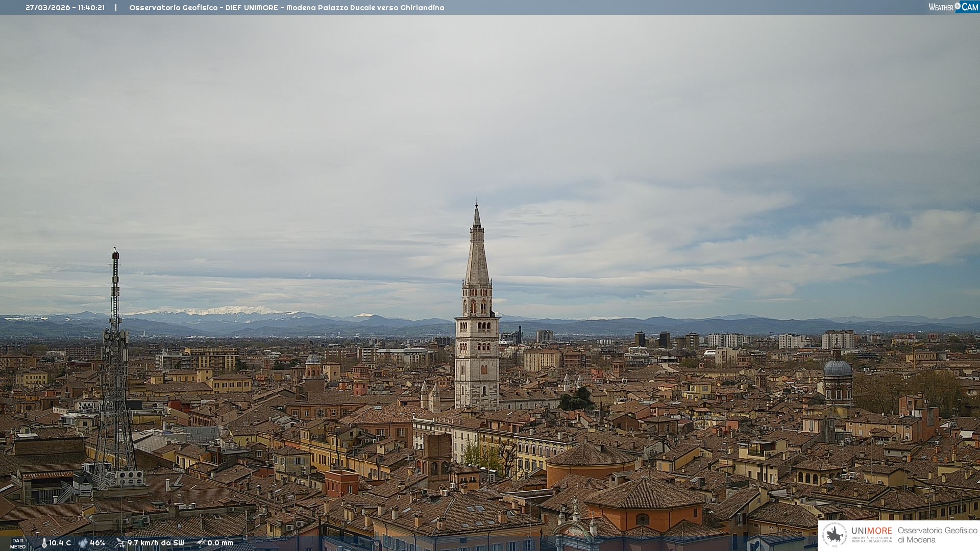Click the gray church dome on right
The height and width of the screenshot is (551, 980).
coord(837,368)
